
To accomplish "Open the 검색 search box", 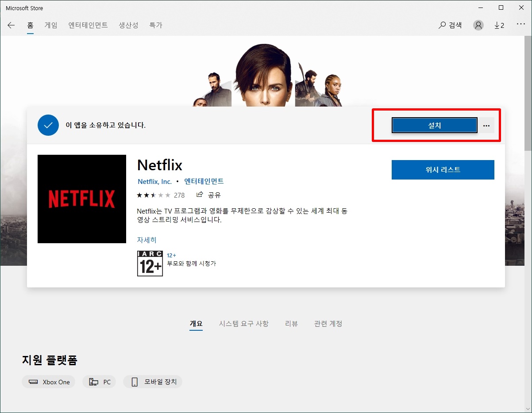I will (x=450, y=25).
